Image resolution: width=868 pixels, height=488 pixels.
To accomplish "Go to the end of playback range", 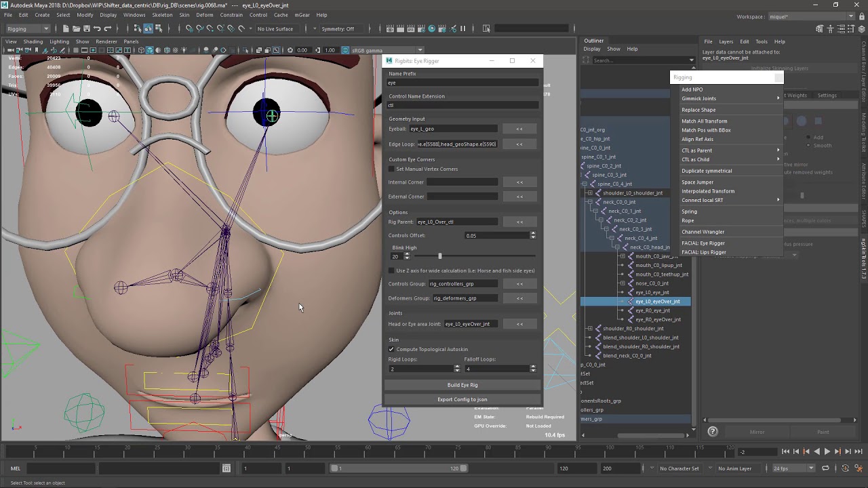I will pyautogui.click(x=858, y=451).
